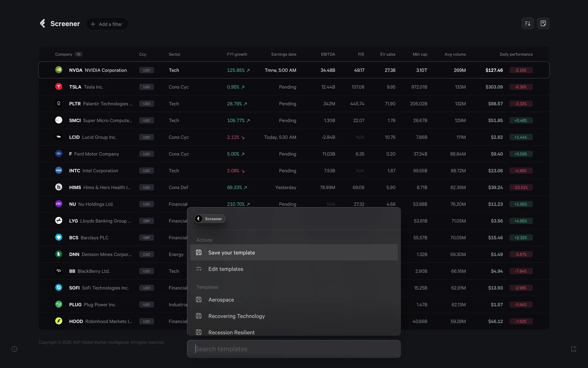Image resolution: width=588 pixels, height=368 pixels.
Task: Choose Edit templates action
Action: click(x=226, y=269)
